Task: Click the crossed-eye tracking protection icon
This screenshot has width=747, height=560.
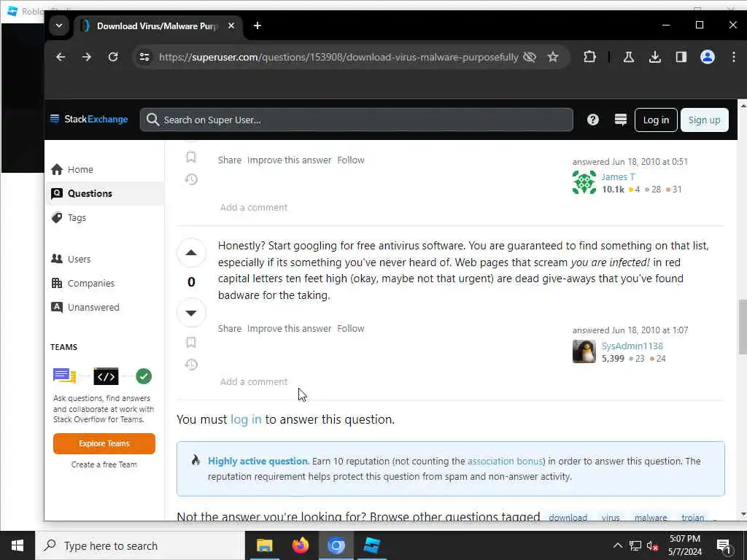Action: coord(530,57)
